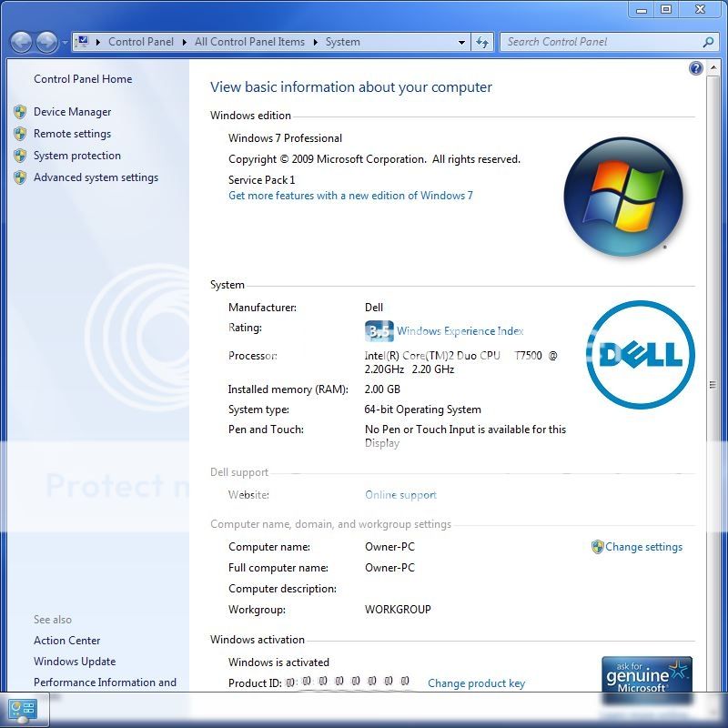This screenshot has width=728, height=728.
Task: Click the 'Service Pack 1' text
Action: pos(261,179)
